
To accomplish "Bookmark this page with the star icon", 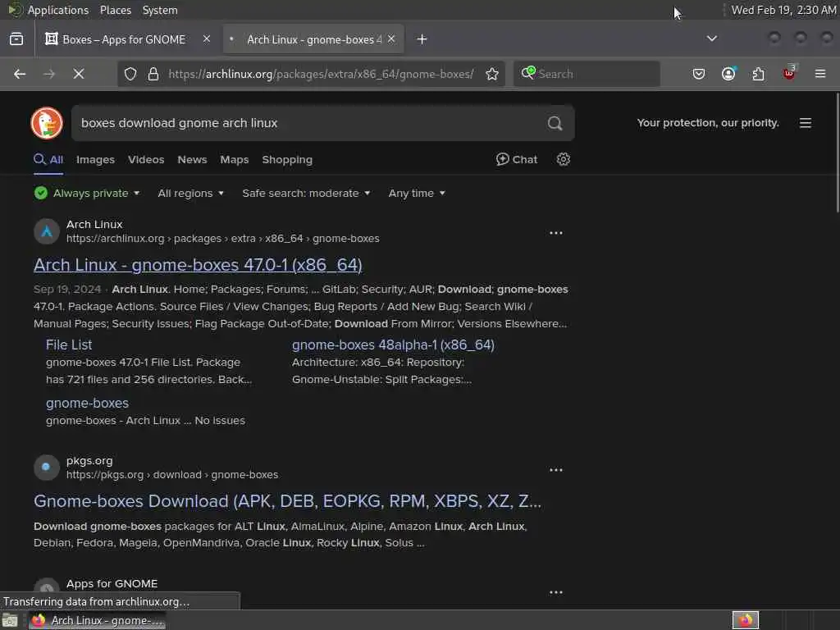I will pyautogui.click(x=492, y=74).
